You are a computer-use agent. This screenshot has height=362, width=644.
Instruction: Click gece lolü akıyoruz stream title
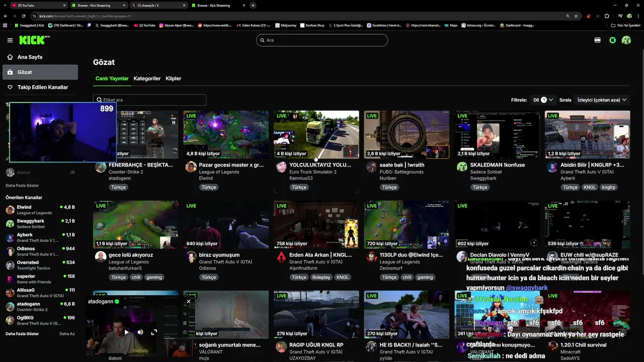pos(131,255)
